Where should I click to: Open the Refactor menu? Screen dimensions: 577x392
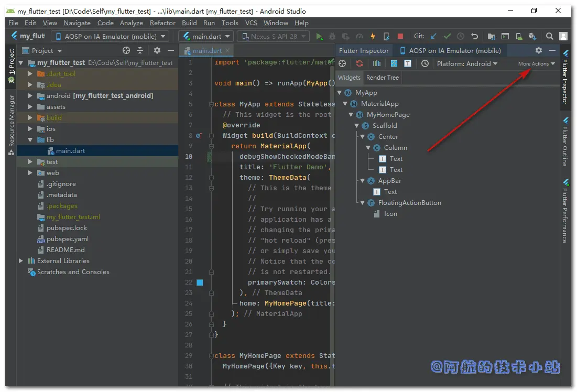point(162,23)
